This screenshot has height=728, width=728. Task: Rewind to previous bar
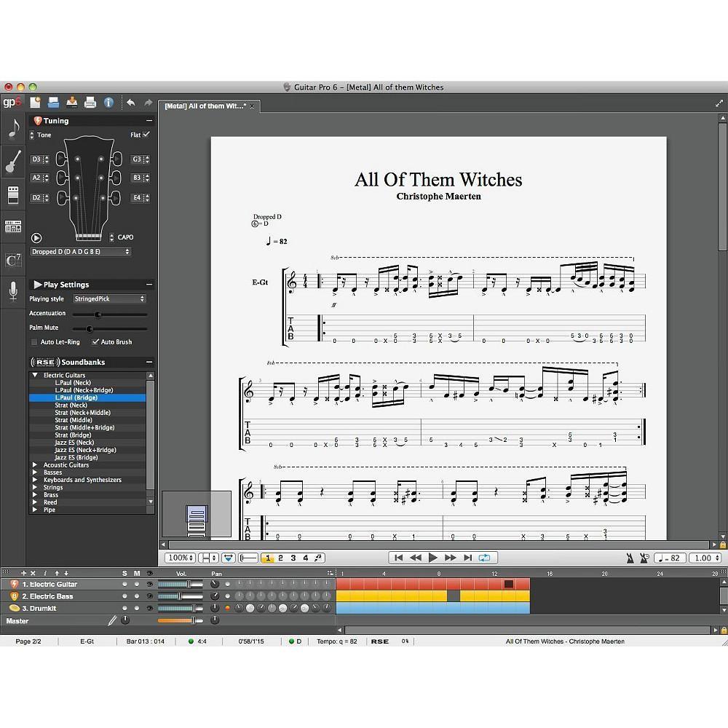416,558
